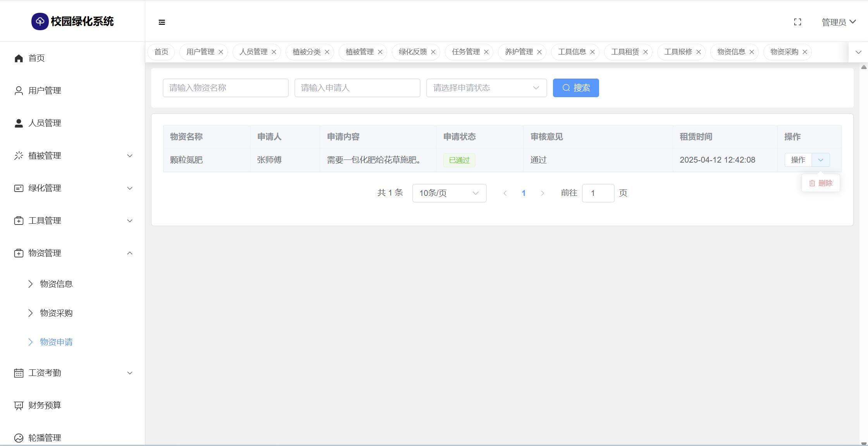This screenshot has width=868, height=446.
Task: Click the 首页 home icon in sidebar
Action: click(19, 58)
